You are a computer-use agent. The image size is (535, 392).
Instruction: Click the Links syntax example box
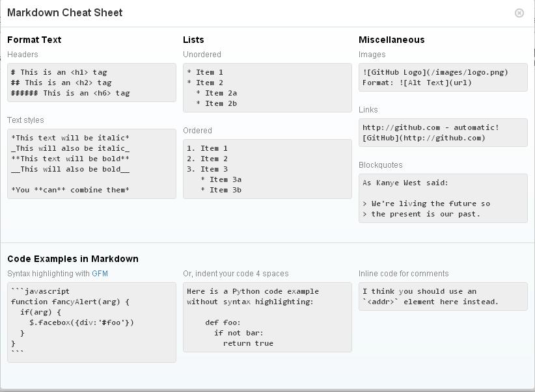(x=443, y=133)
